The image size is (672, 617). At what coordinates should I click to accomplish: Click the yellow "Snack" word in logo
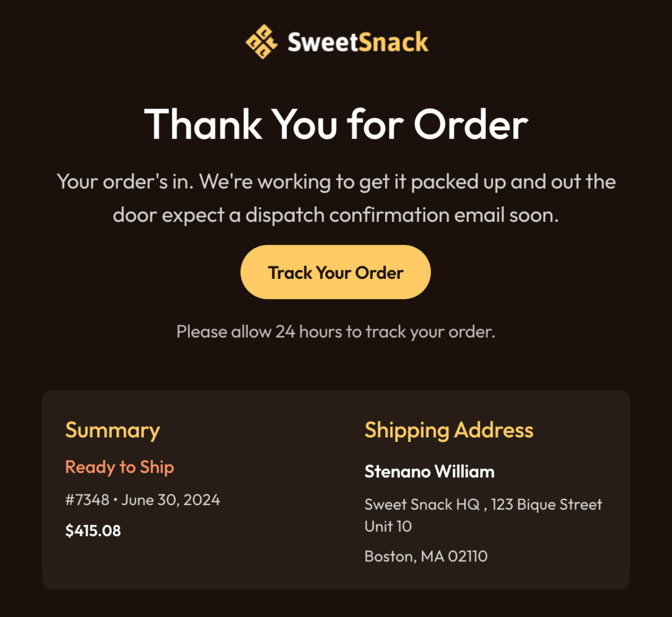[x=394, y=42]
